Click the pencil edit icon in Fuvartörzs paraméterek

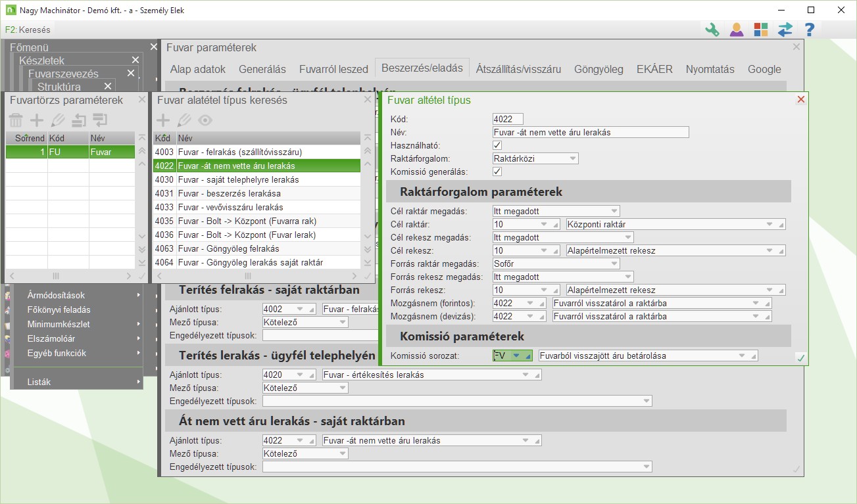pos(58,120)
